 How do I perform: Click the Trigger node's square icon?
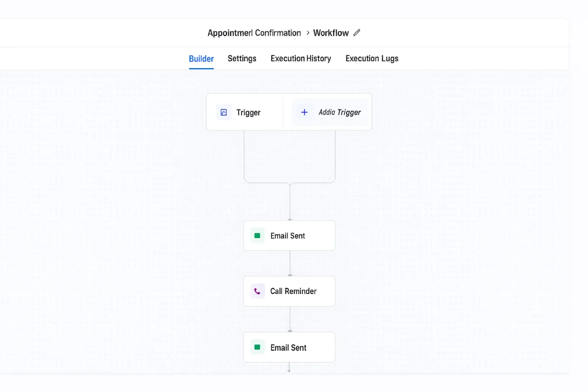coord(224,112)
